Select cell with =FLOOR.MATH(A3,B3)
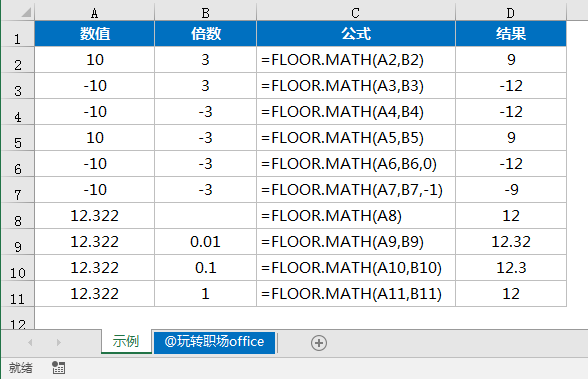588x379 pixels. tap(356, 85)
